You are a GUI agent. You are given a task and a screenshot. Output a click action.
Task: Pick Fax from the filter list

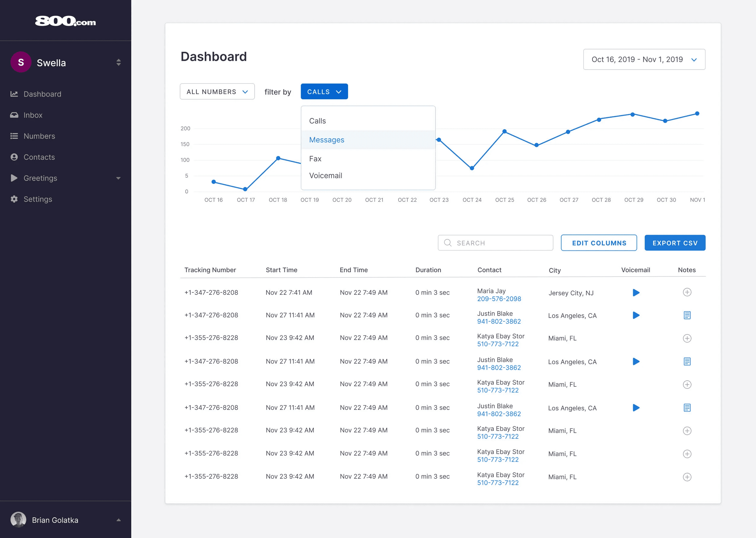(315, 159)
